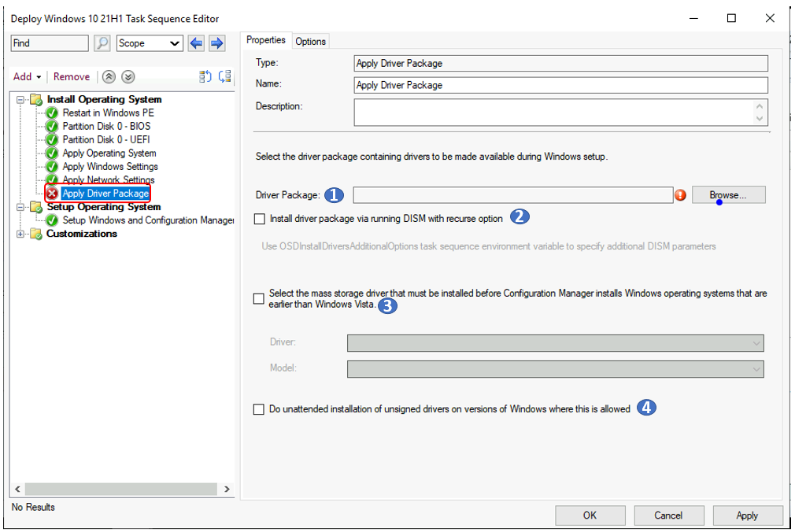Click green check icon beside Apply Operating System
The width and height of the screenshot is (795, 532).
coord(52,153)
